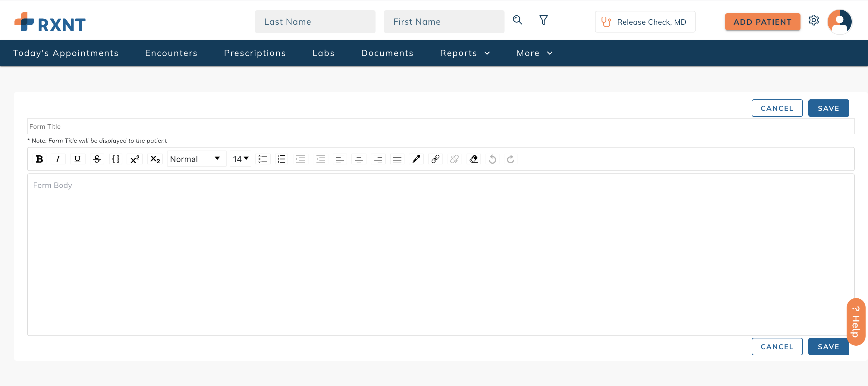This screenshot has height=386, width=868.
Task: Open Today's Appointments tab
Action: pos(66,53)
